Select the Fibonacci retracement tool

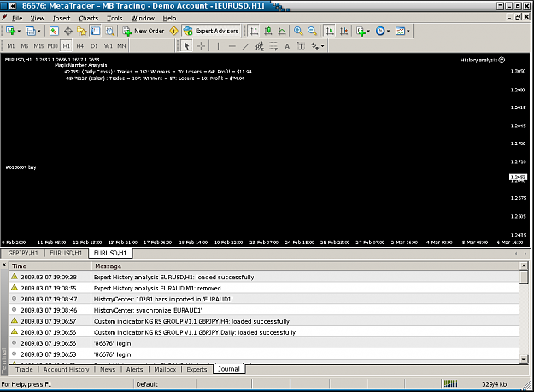[273, 46]
